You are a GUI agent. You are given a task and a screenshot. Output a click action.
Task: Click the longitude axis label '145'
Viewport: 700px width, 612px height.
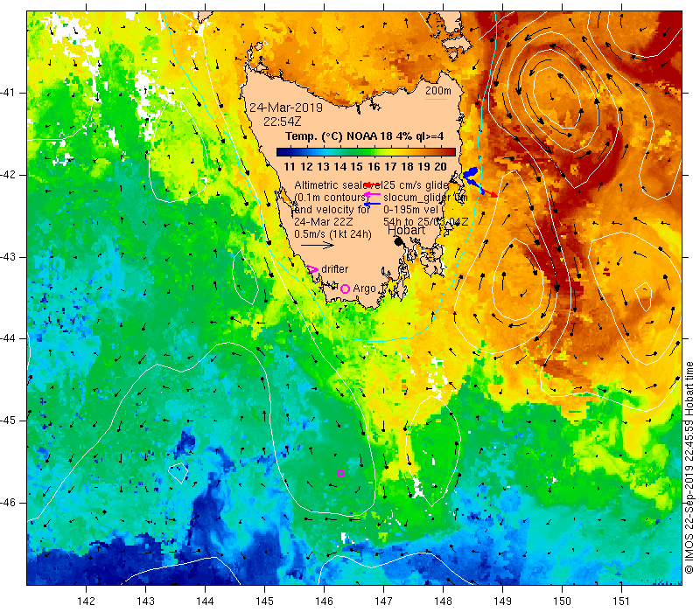click(x=265, y=602)
